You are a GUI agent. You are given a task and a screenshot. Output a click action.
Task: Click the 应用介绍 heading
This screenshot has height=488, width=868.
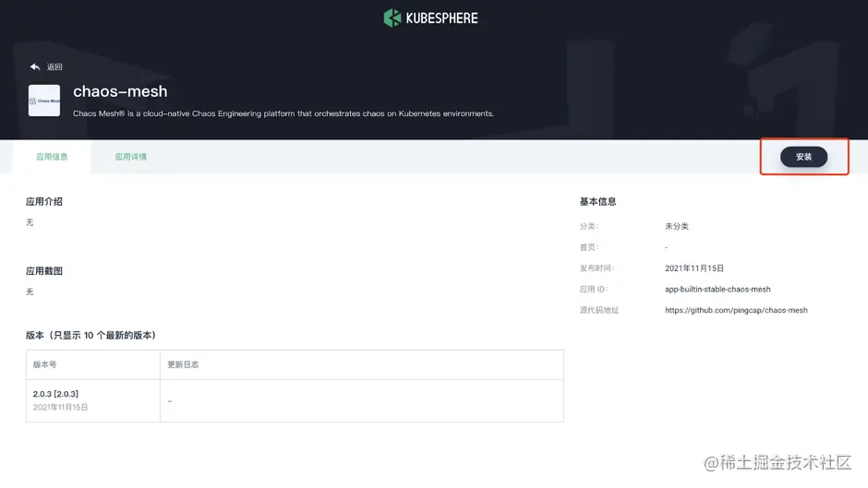[x=44, y=201]
